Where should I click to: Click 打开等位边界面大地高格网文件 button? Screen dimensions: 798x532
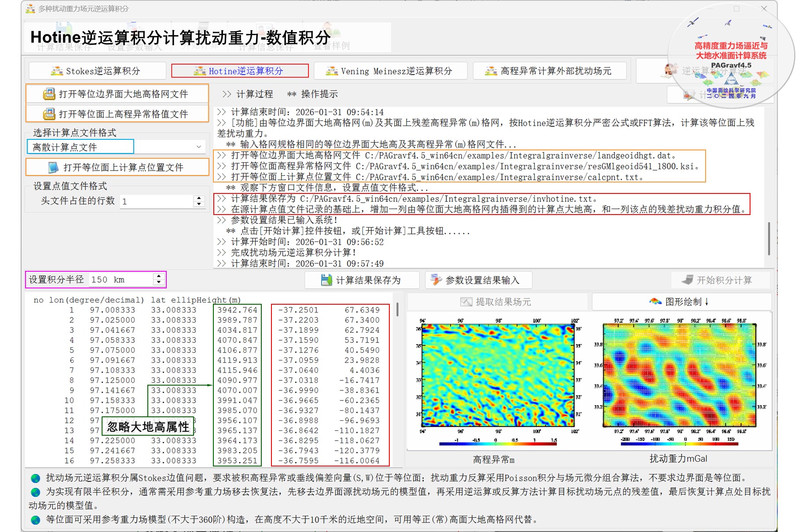(x=117, y=94)
